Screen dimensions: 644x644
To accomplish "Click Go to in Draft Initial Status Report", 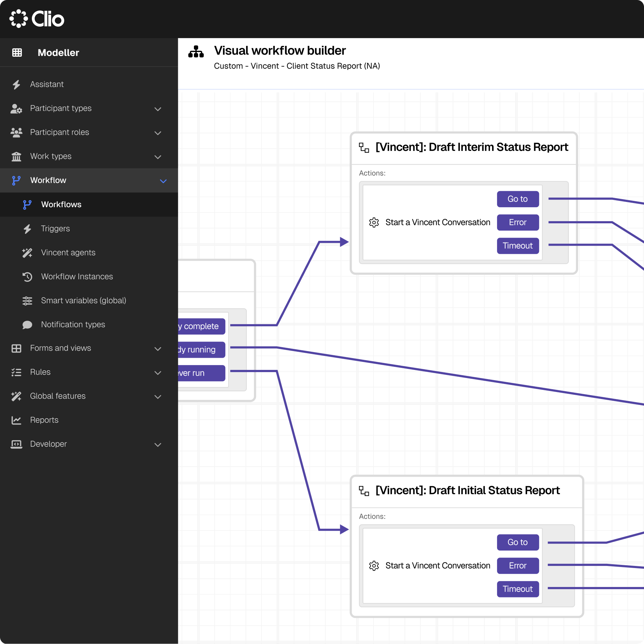I will tap(518, 542).
